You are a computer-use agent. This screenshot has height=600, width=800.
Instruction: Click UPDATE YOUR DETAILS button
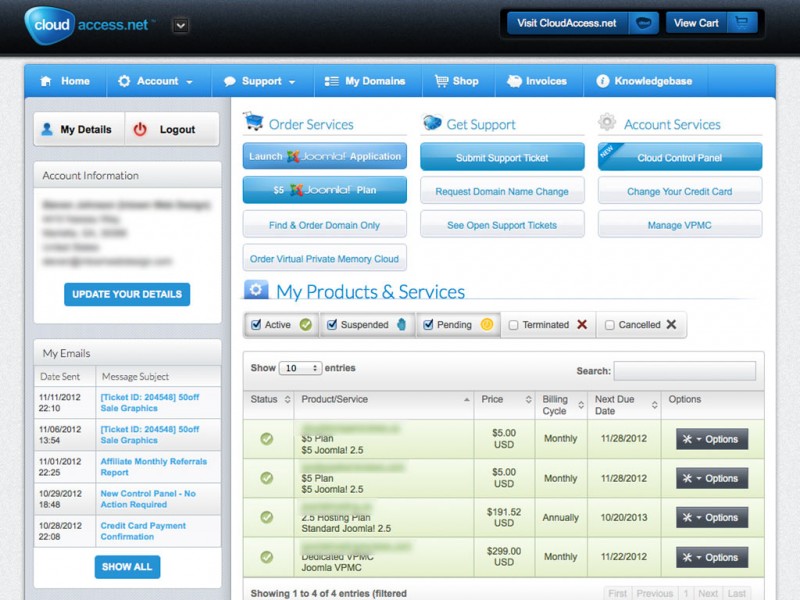click(127, 294)
